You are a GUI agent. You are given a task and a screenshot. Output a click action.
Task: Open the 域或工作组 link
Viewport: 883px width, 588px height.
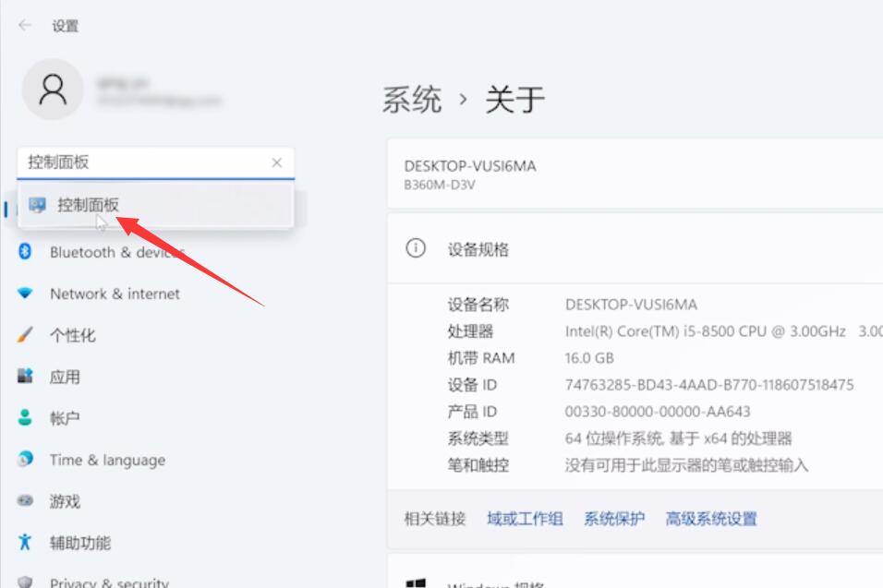525,519
